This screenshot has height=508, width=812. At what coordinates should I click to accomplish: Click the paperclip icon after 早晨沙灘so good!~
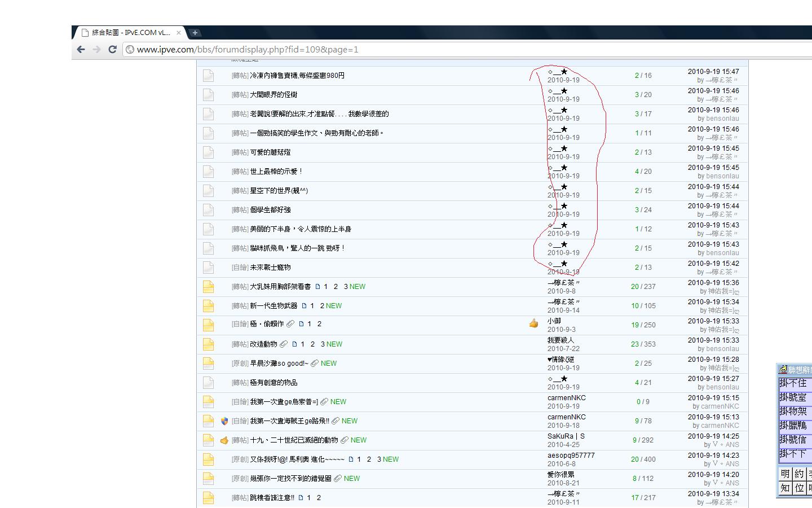pyautogui.click(x=315, y=364)
